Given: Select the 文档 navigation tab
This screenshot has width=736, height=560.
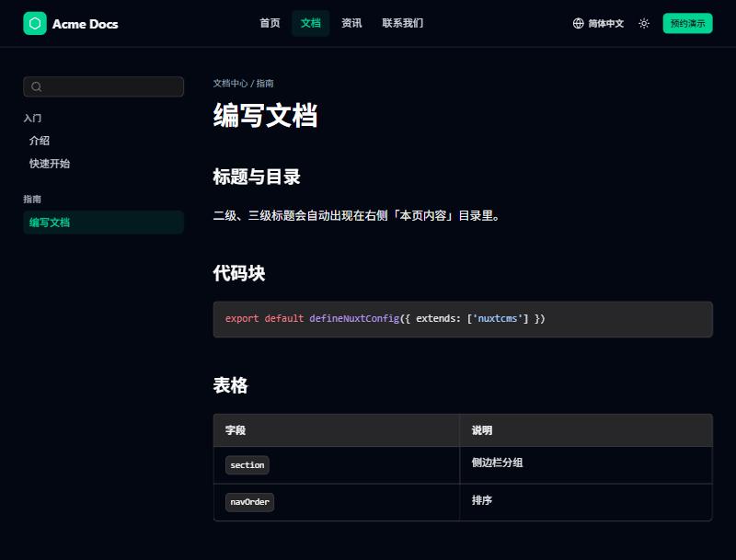Looking at the screenshot, I should (311, 23).
